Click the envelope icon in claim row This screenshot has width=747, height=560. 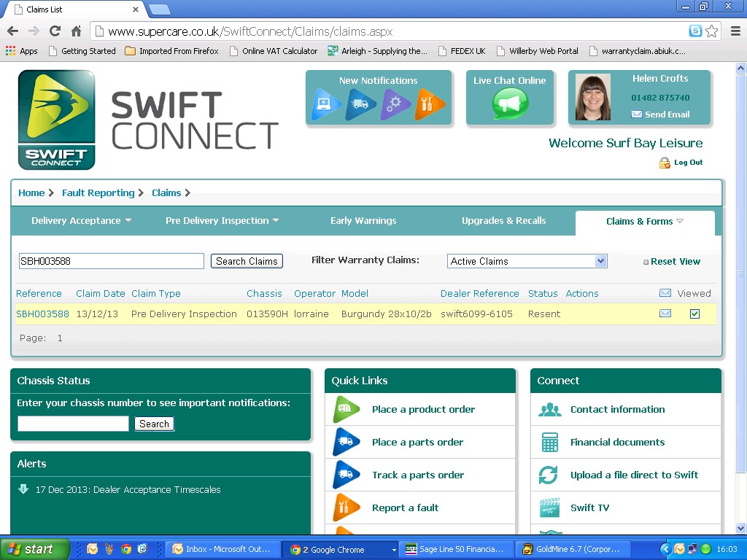click(x=665, y=314)
